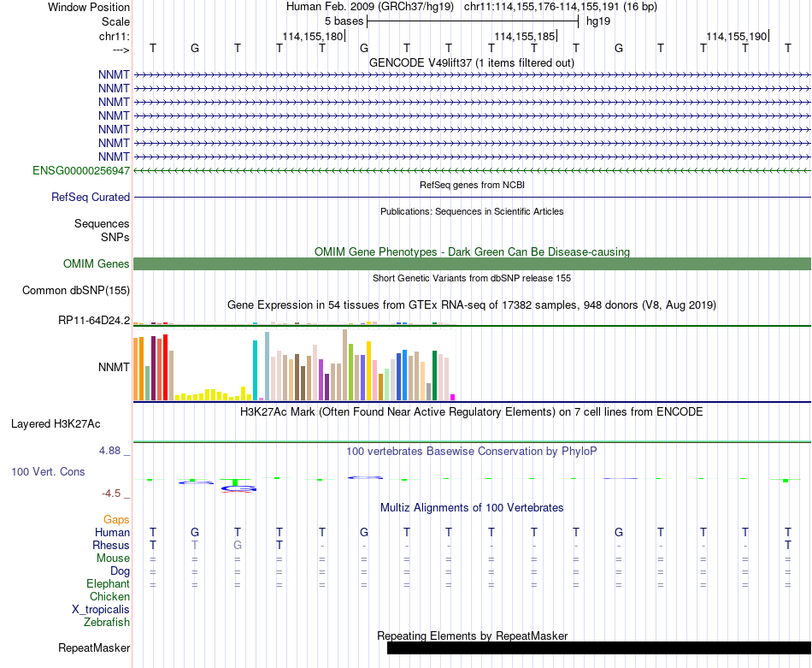The image size is (812, 668).
Task: Select the Zebrafish species label
Action: 107,622
